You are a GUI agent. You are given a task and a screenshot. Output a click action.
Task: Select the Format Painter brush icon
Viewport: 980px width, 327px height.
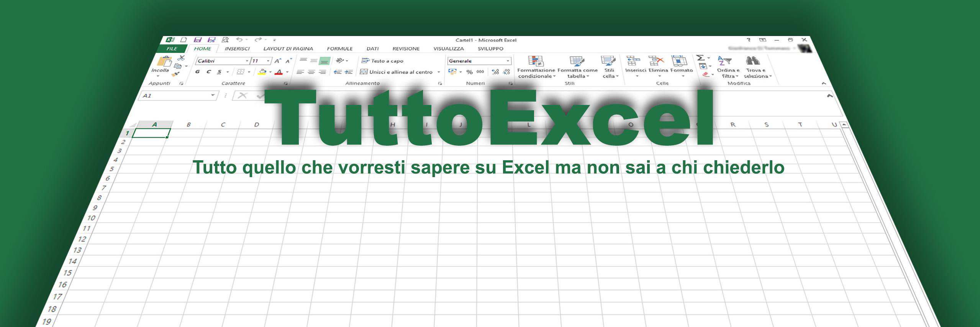click(176, 74)
